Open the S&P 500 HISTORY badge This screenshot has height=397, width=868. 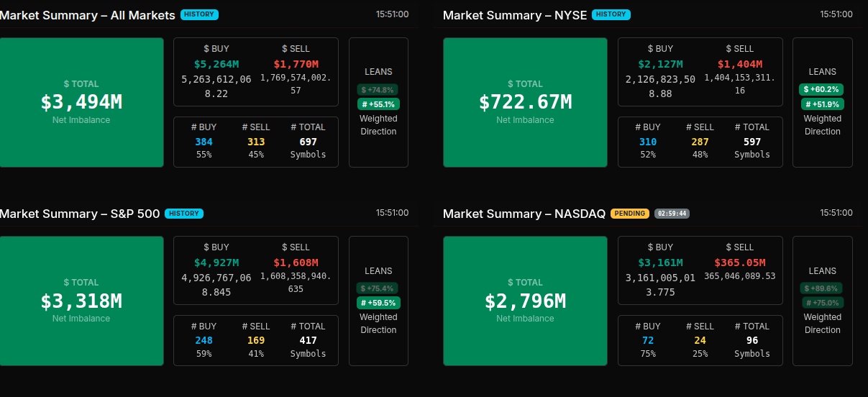click(184, 214)
